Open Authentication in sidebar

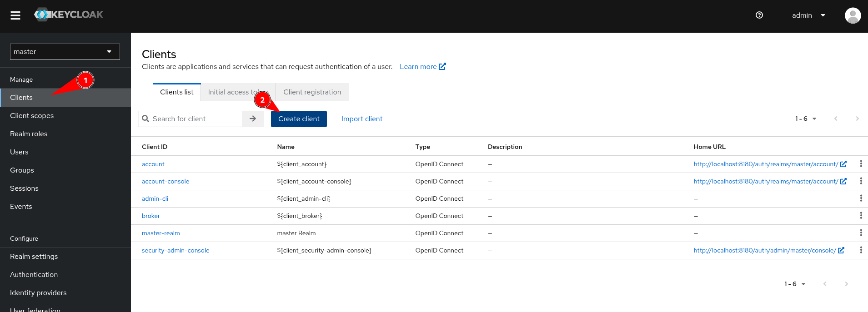[x=65, y=275]
